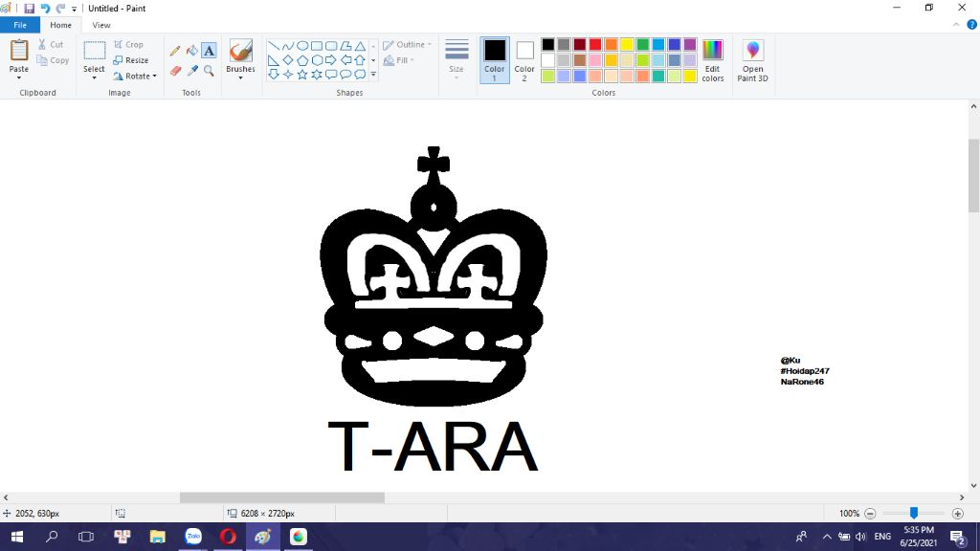
Task: Click the zoom out minus button
Action: click(x=870, y=514)
